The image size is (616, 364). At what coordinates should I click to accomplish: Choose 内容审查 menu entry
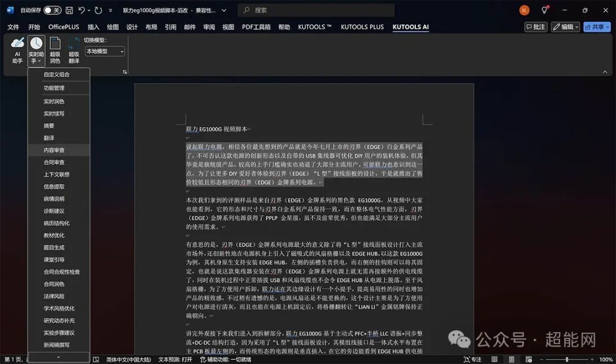[x=59, y=150]
